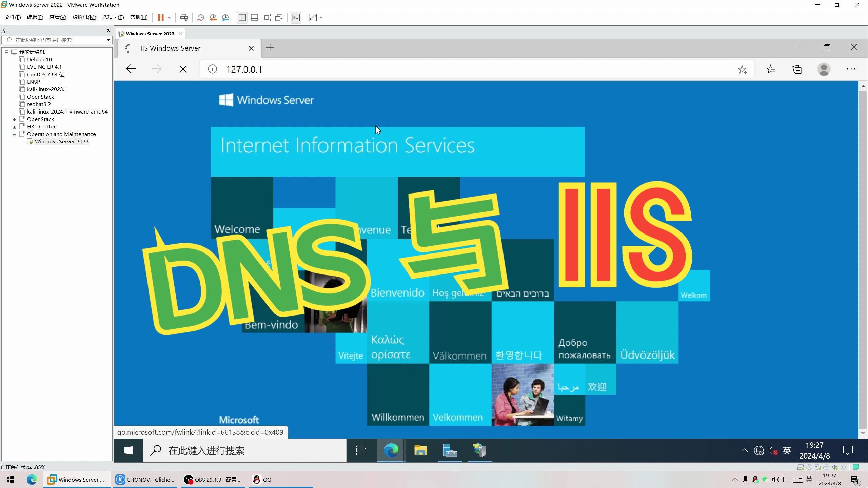Open the guest Windows Start menu
868x488 pixels.
tap(129, 450)
